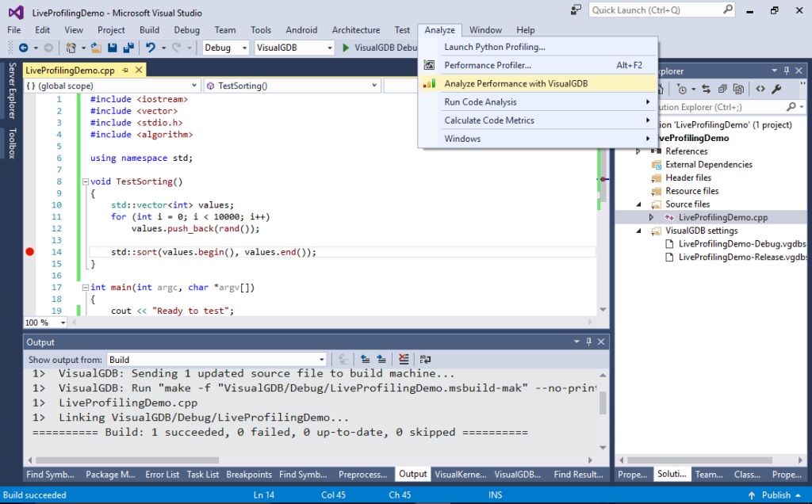Open the Debug configuration dropdown
The image size is (812, 504).
[x=227, y=48]
